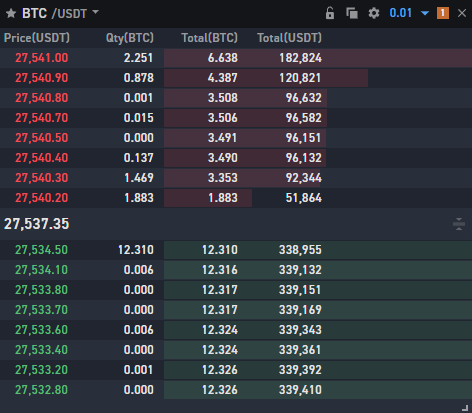Select bid price 27,533.80
The width and height of the screenshot is (472, 413).
pos(42,290)
